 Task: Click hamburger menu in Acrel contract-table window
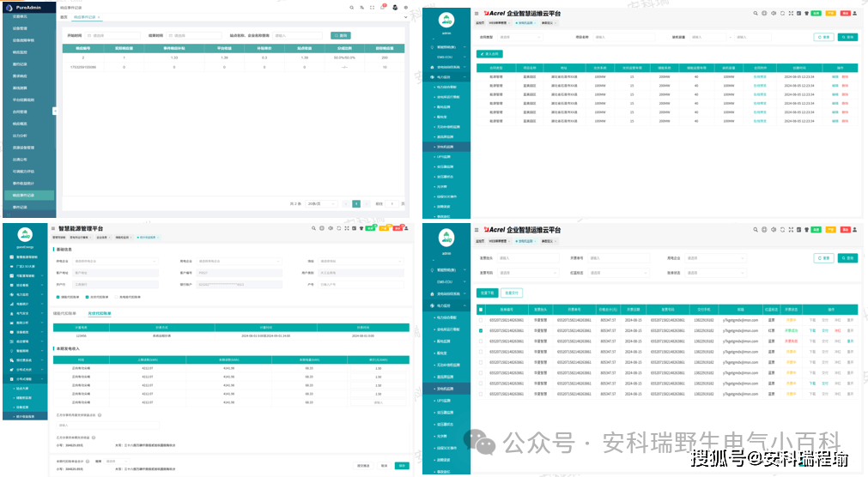click(476, 13)
